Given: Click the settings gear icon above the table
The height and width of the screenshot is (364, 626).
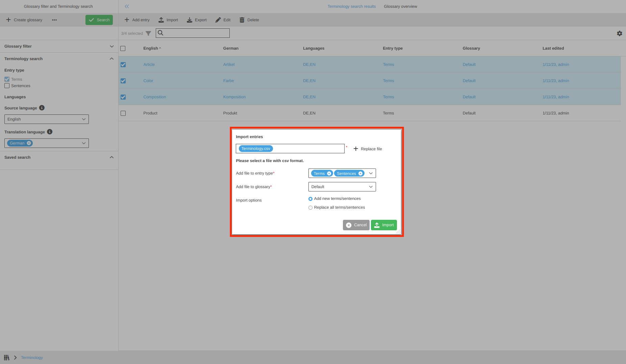Looking at the screenshot, I should pyautogui.click(x=619, y=33).
